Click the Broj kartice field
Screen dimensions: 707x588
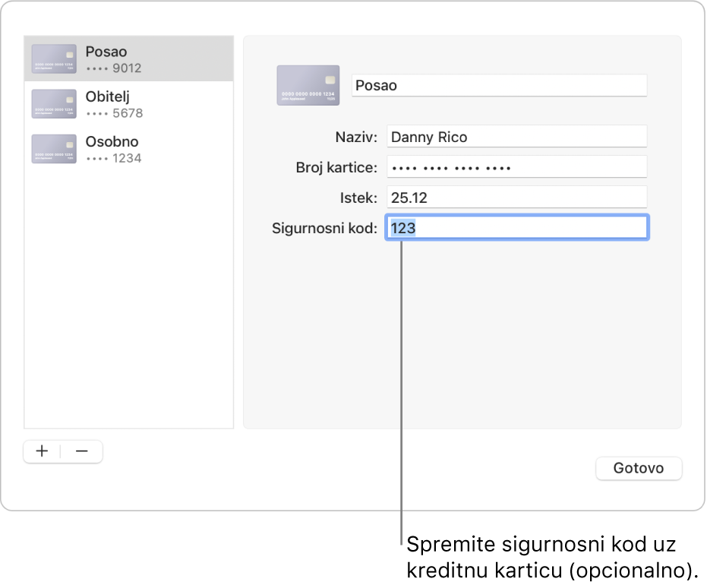(x=516, y=167)
